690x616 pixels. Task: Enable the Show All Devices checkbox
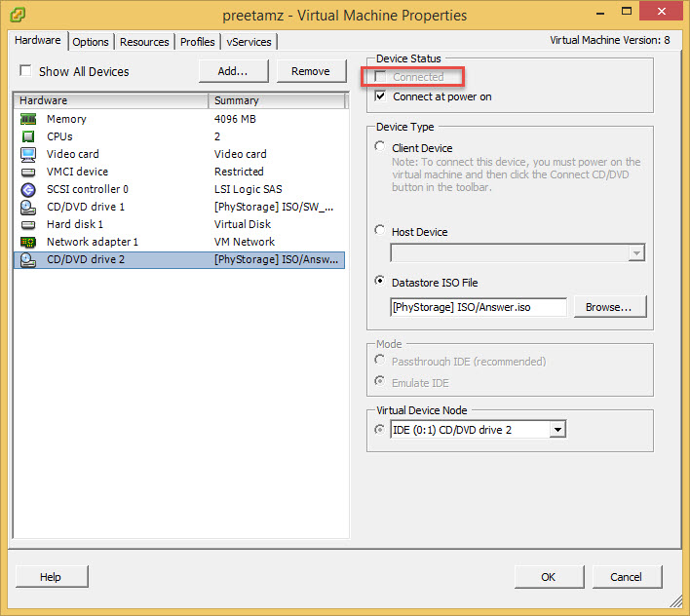(x=25, y=71)
